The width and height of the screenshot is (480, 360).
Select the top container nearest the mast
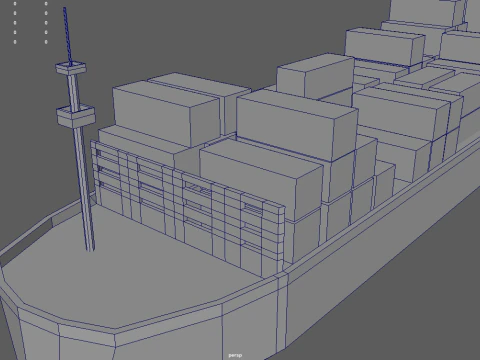pyautogui.click(x=167, y=113)
